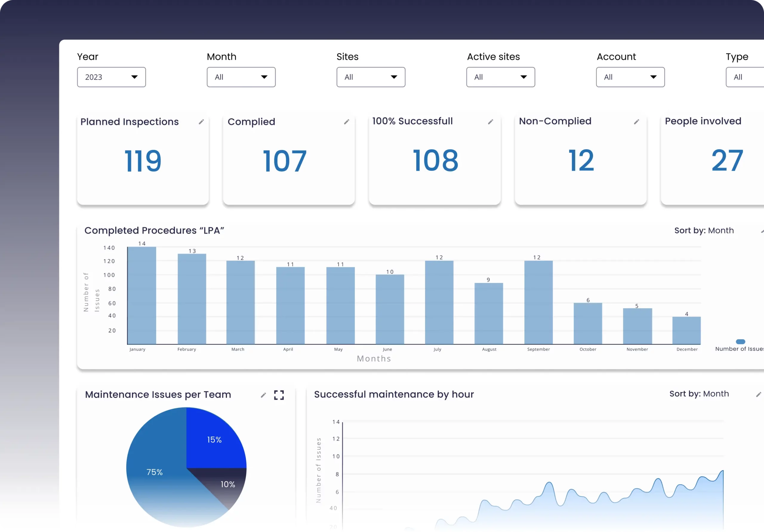Click the Active sites filter label

494,57
